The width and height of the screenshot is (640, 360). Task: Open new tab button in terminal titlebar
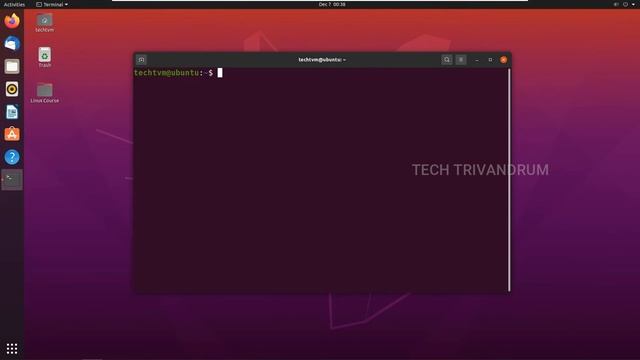click(141, 60)
